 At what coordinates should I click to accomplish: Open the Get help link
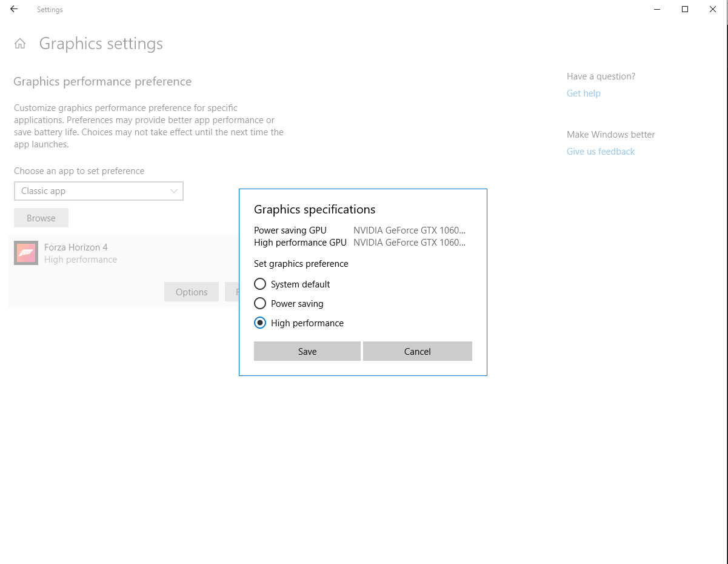[584, 93]
